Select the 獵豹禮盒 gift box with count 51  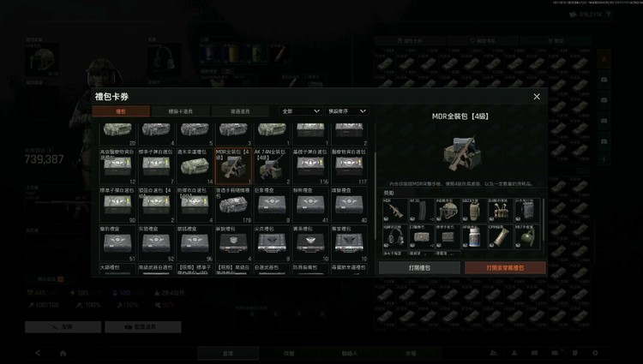pyautogui.click(x=117, y=243)
